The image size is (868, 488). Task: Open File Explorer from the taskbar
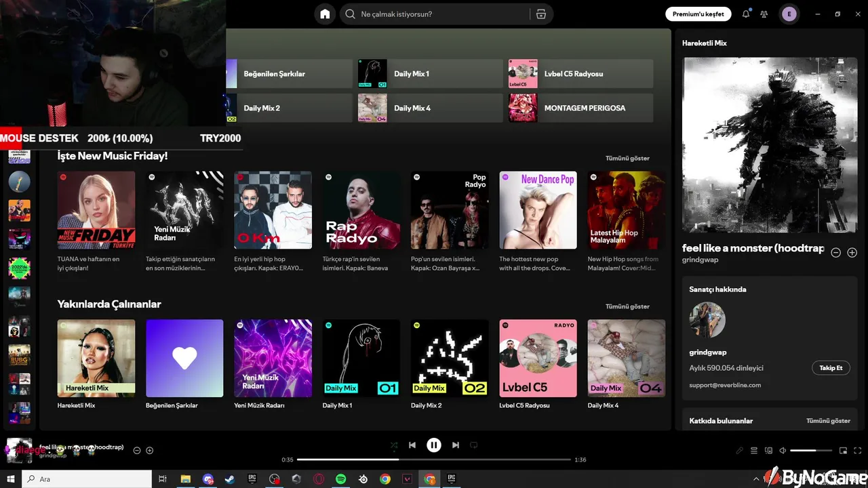tap(185, 479)
